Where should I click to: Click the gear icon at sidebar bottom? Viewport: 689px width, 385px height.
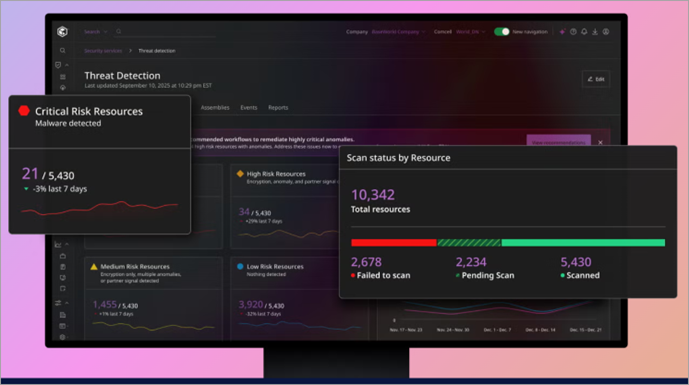pos(63,337)
